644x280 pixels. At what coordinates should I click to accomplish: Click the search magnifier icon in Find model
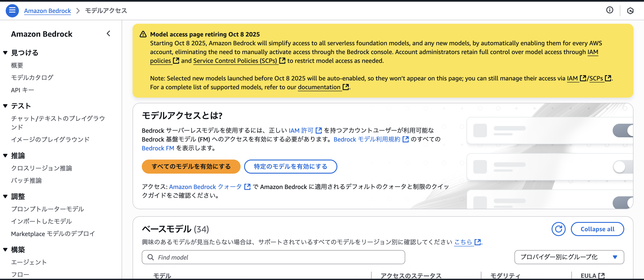(x=151, y=257)
